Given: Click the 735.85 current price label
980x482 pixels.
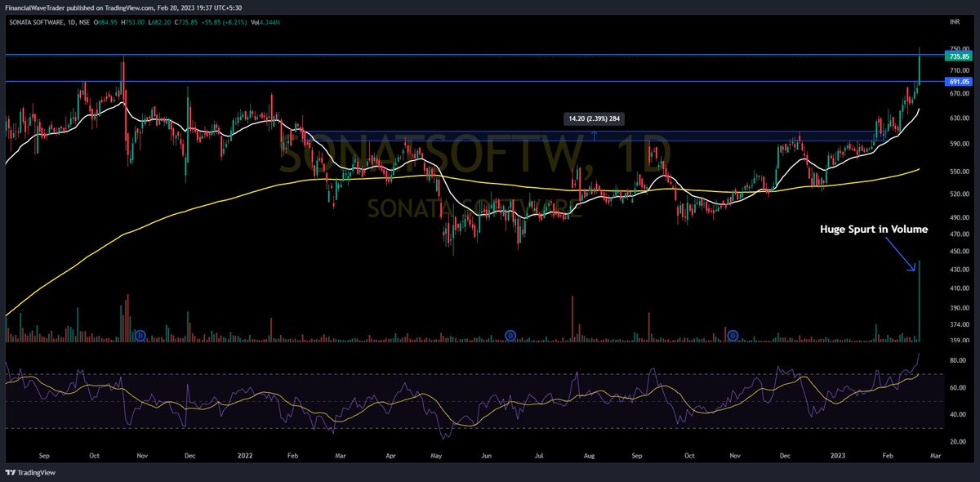Looking at the screenshot, I should [957, 56].
